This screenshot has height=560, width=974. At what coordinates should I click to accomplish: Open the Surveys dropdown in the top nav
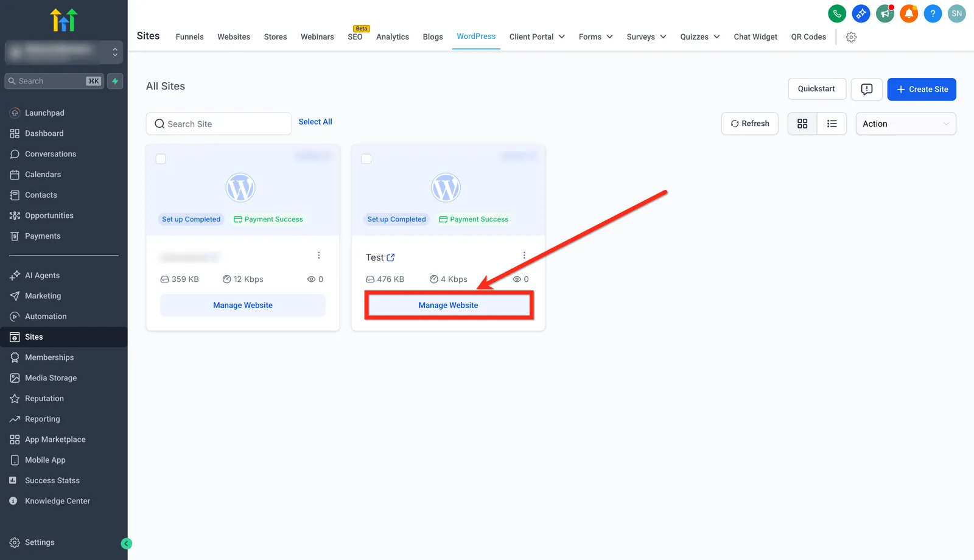[x=646, y=37]
